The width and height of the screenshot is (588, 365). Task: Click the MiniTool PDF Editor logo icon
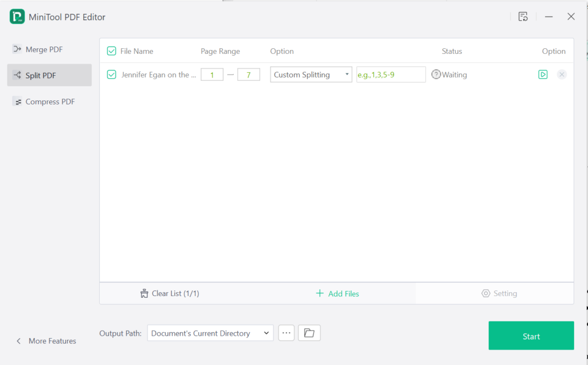(x=17, y=17)
